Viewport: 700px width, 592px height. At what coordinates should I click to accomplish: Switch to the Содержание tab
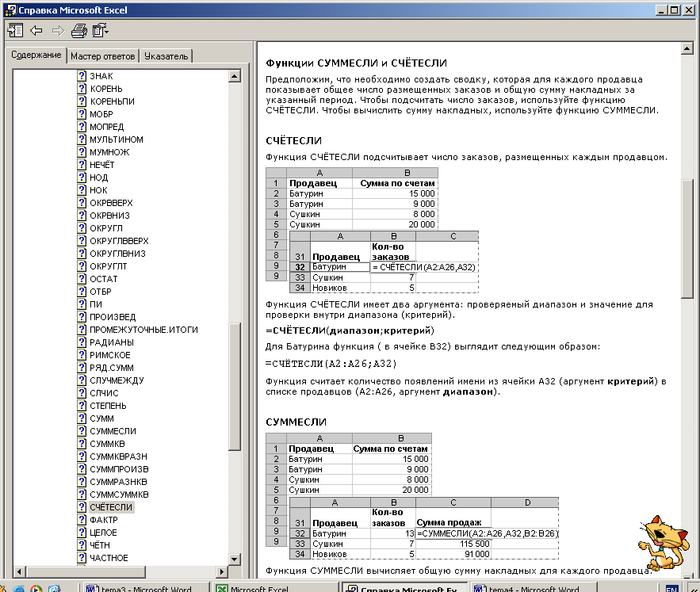click(x=36, y=55)
